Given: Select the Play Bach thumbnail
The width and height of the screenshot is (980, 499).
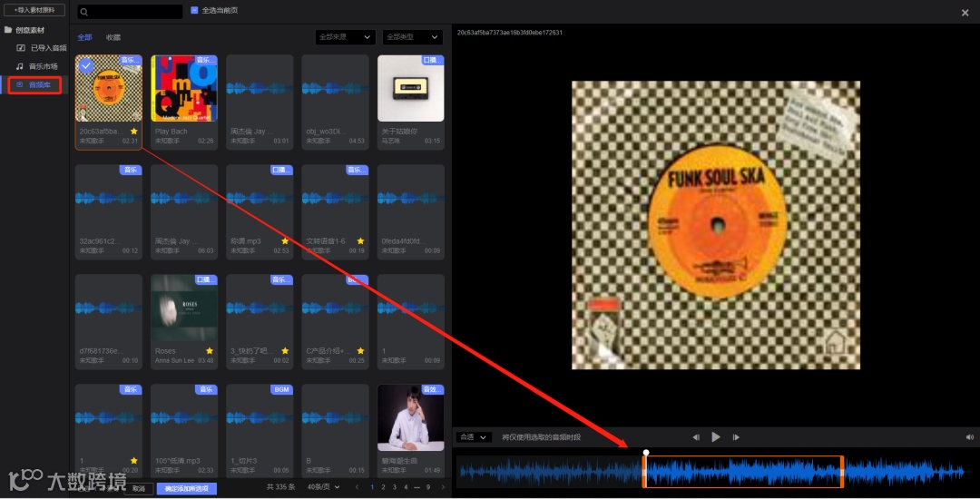Looking at the screenshot, I should (183, 88).
